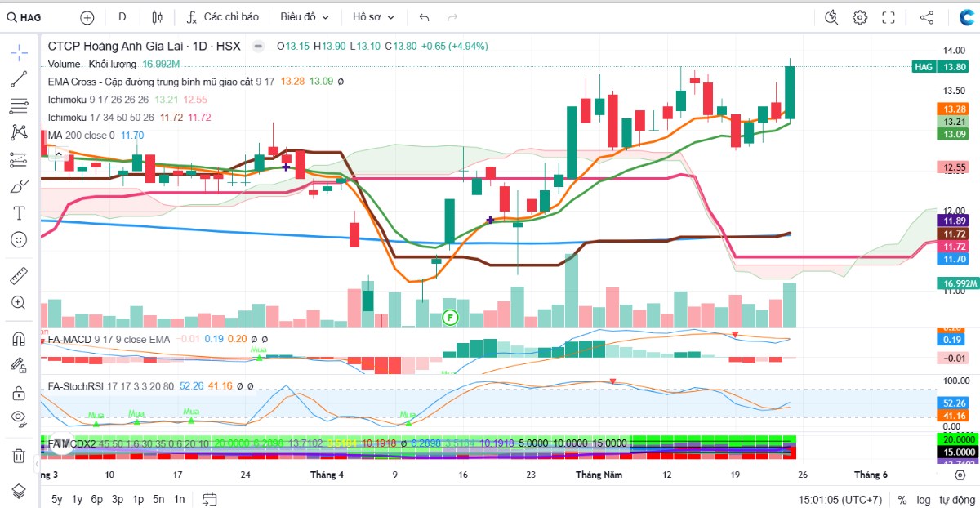The width and height of the screenshot is (980, 508).
Task: Click the undo arrow in top toolbar
Action: click(x=424, y=17)
